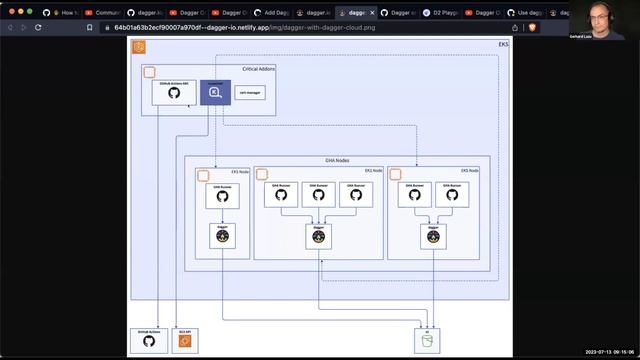
Task: Click node icon of three-runner EKS Node
Action: tap(262, 174)
